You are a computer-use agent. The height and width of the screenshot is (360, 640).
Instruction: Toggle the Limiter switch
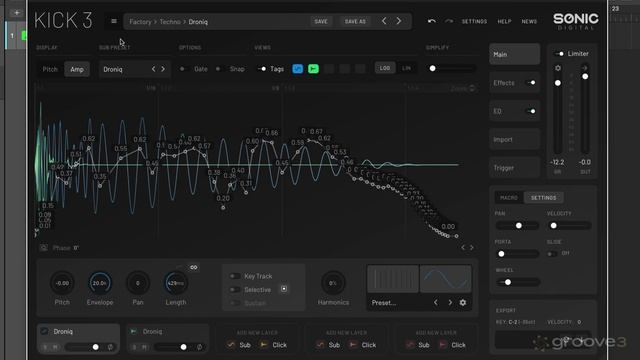click(560, 53)
